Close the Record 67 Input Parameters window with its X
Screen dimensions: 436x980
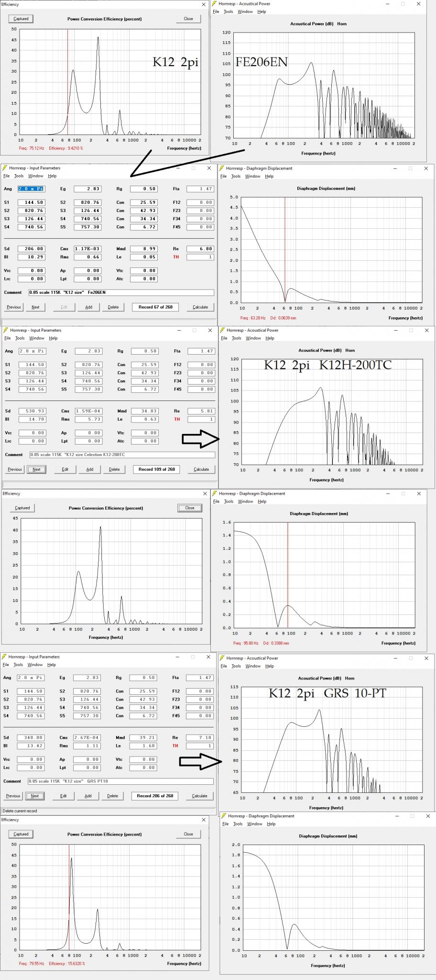coord(209,168)
